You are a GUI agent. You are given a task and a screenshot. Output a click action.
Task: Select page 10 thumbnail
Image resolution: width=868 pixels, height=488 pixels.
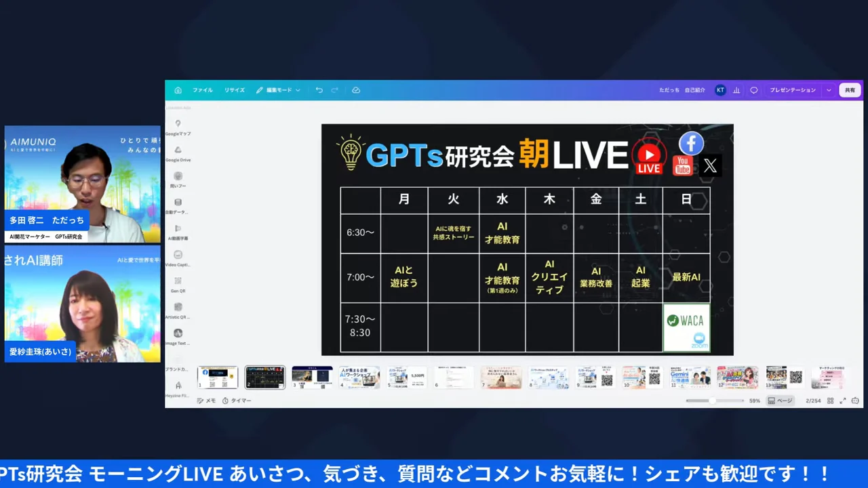(644, 377)
